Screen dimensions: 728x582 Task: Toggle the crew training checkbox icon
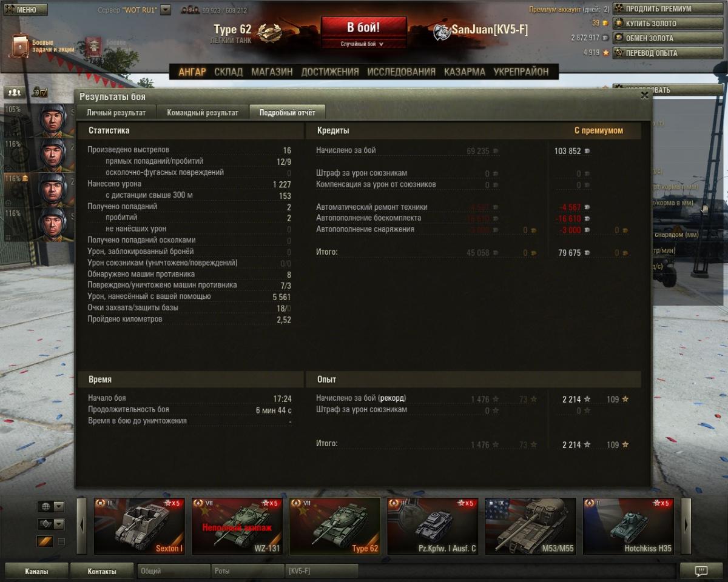click(x=40, y=92)
